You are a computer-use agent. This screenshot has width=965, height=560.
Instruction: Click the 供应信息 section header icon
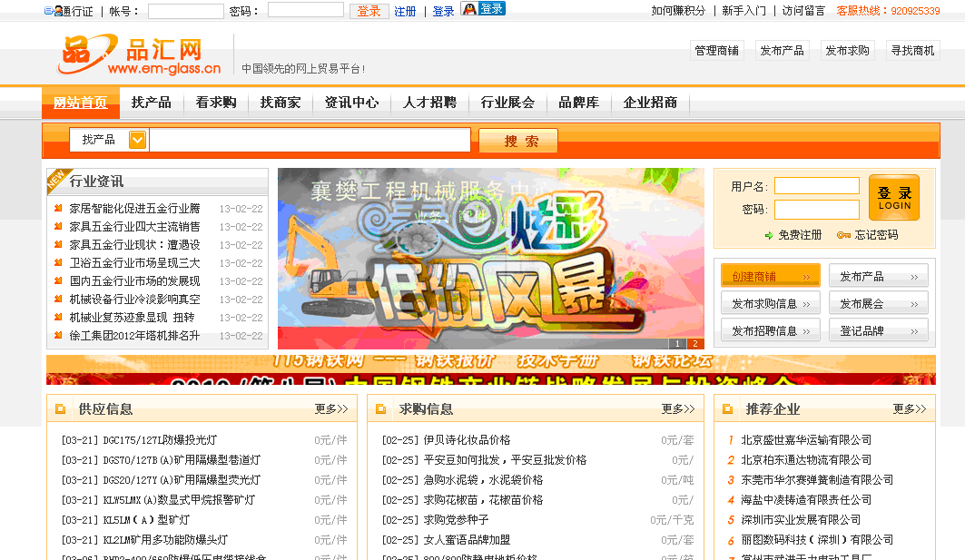[61, 409]
